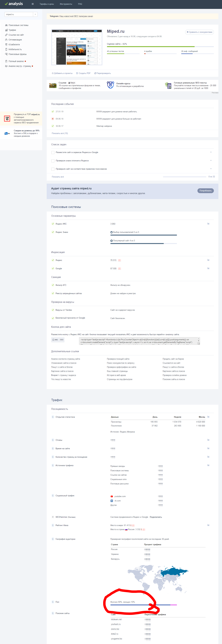Click the info icon beside Социальный трафик

coord(53,496)
